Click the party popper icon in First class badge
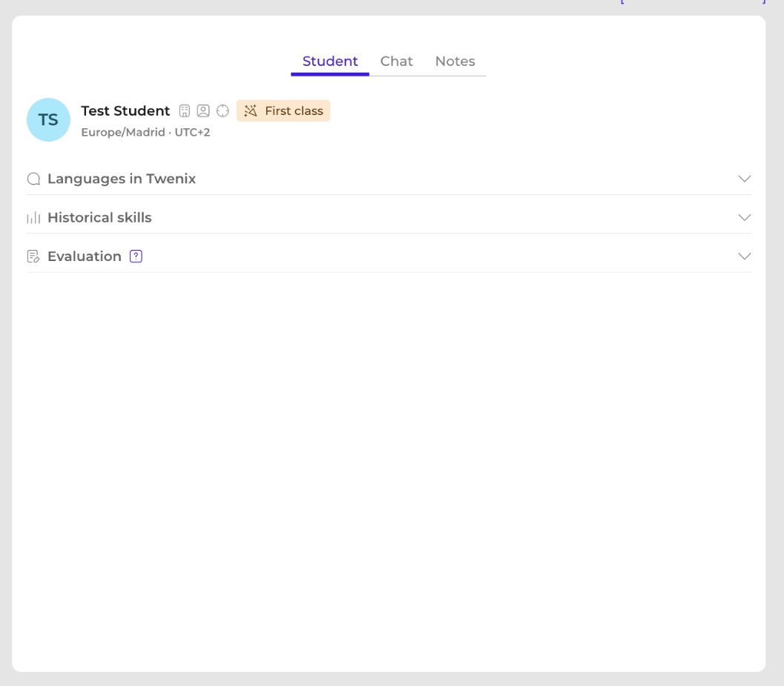 251,111
